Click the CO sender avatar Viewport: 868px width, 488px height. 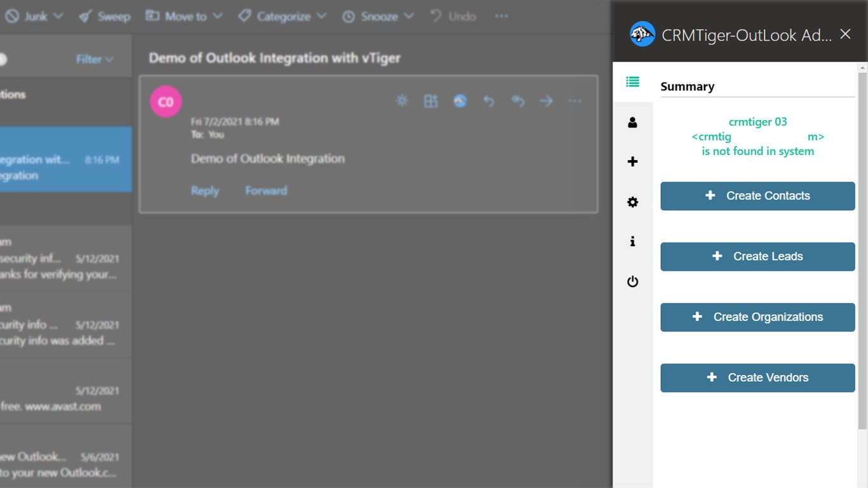point(166,102)
